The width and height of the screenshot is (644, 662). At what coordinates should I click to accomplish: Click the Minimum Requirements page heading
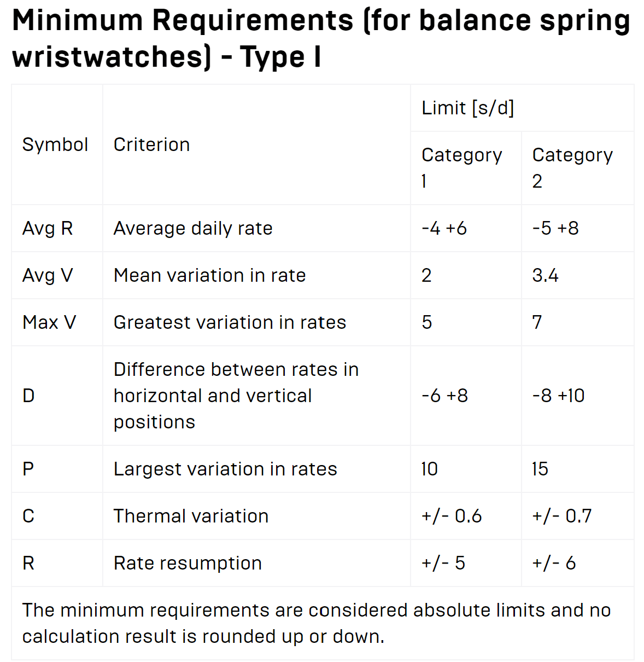321,38
